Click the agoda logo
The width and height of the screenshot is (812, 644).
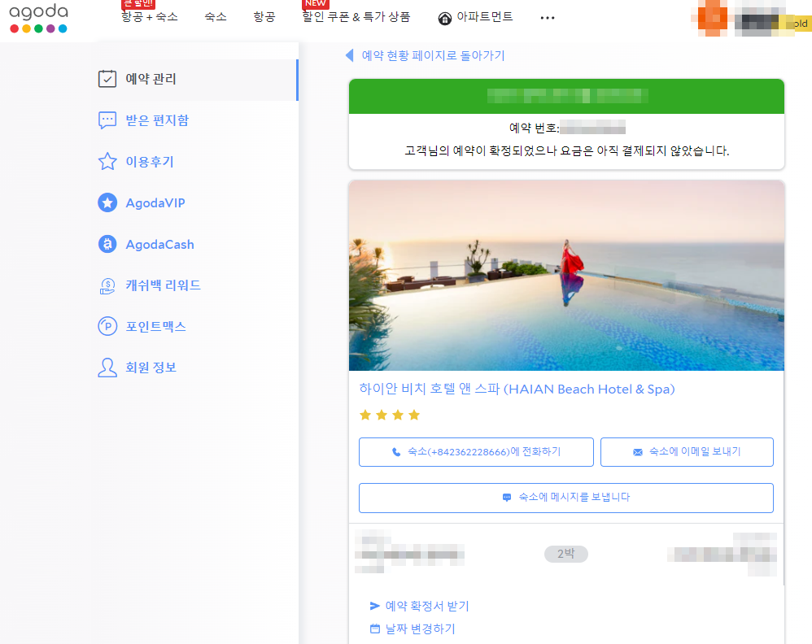click(37, 18)
